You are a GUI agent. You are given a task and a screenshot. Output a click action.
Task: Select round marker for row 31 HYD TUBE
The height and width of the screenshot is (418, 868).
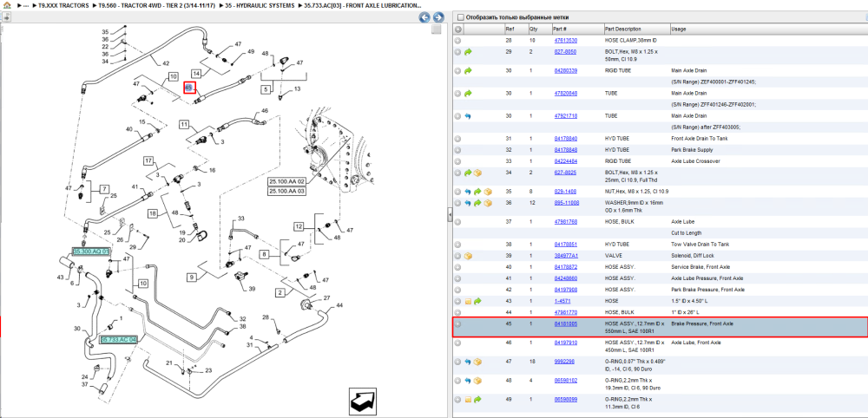(457, 139)
